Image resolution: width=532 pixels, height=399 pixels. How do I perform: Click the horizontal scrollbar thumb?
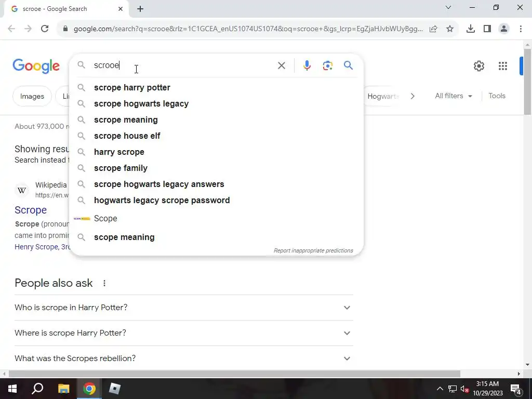click(x=234, y=374)
